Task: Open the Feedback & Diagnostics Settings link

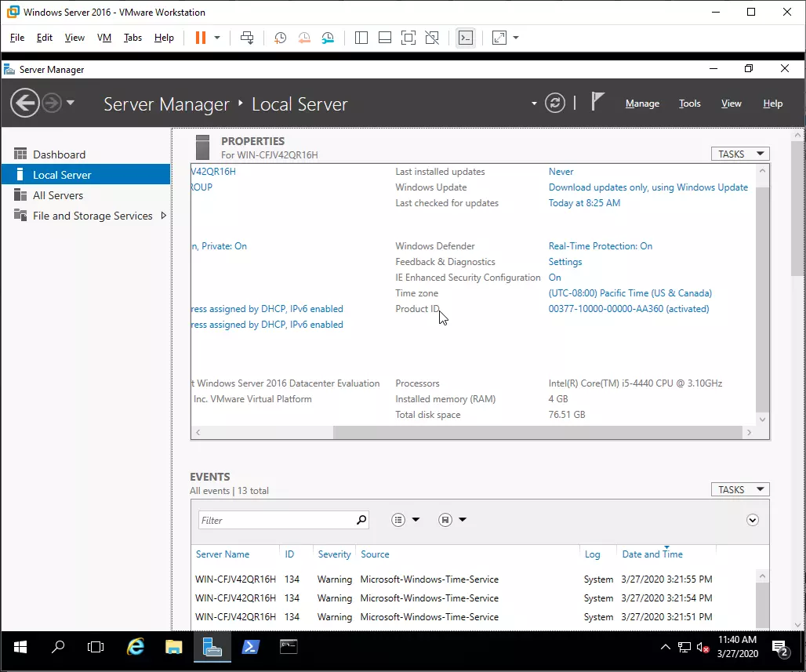Action: click(x=565, y=262)
